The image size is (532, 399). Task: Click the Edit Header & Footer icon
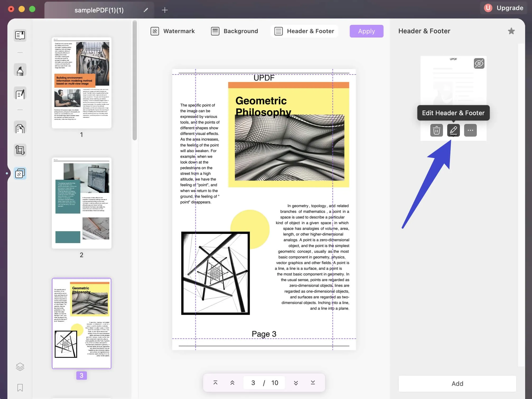pyautogui.click(x=453, y=130)
